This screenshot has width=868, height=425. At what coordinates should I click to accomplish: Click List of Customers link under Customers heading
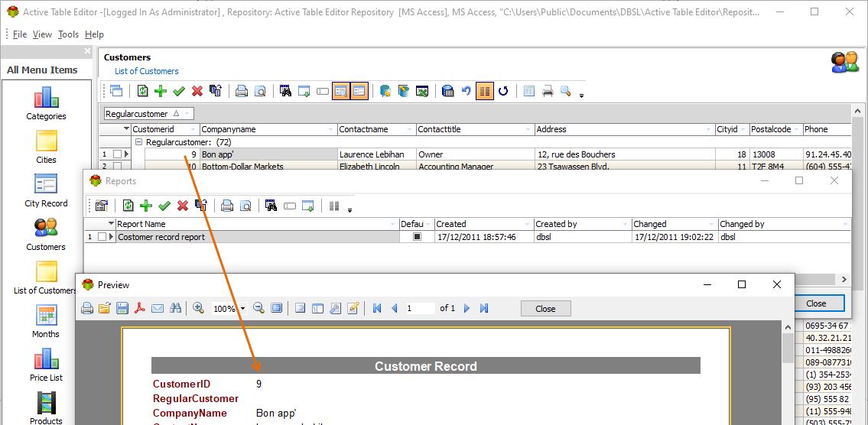point(147,71)
